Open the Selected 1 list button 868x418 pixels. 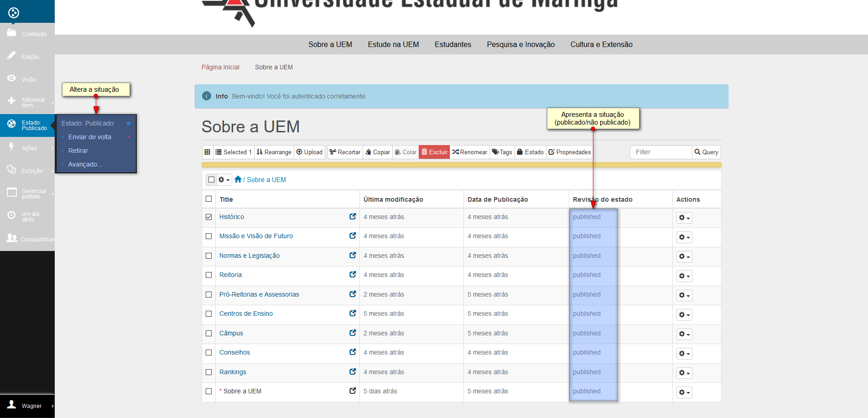(x=234, y=152)
